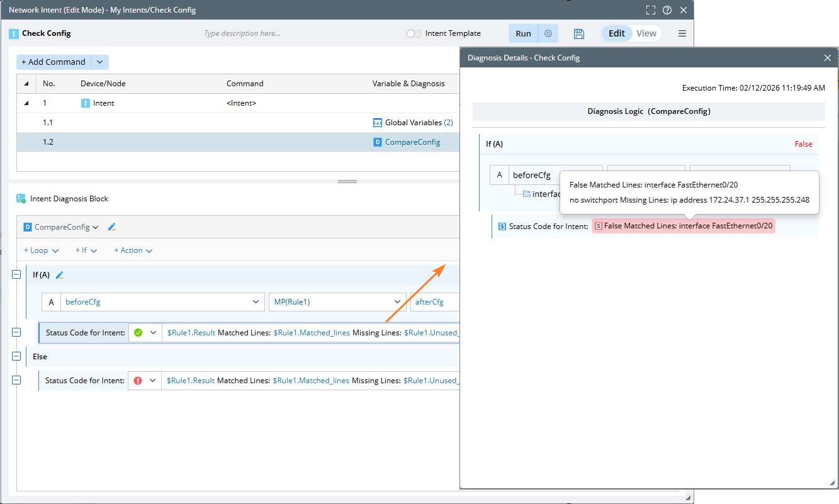Click the save floppy disk icon
839x504 pixels.
coord(579,34)
